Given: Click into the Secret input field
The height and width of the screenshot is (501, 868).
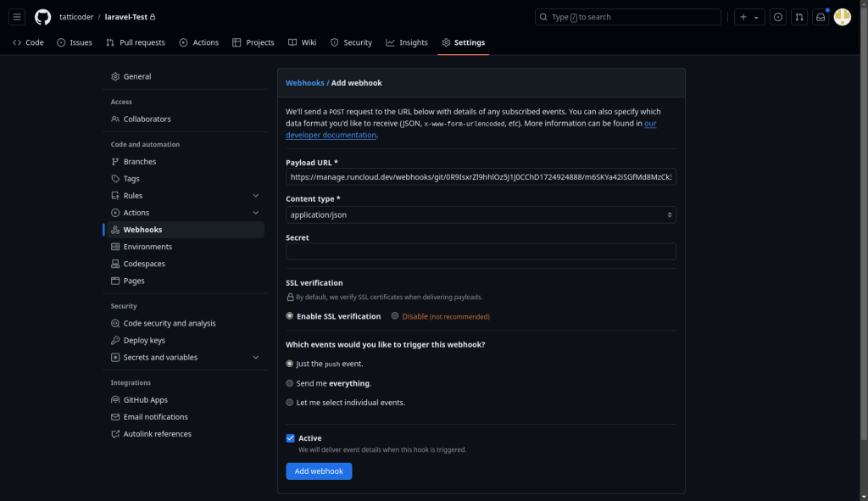Looking at the screenshot, I should pyautogui.click(x=481, y=252).
